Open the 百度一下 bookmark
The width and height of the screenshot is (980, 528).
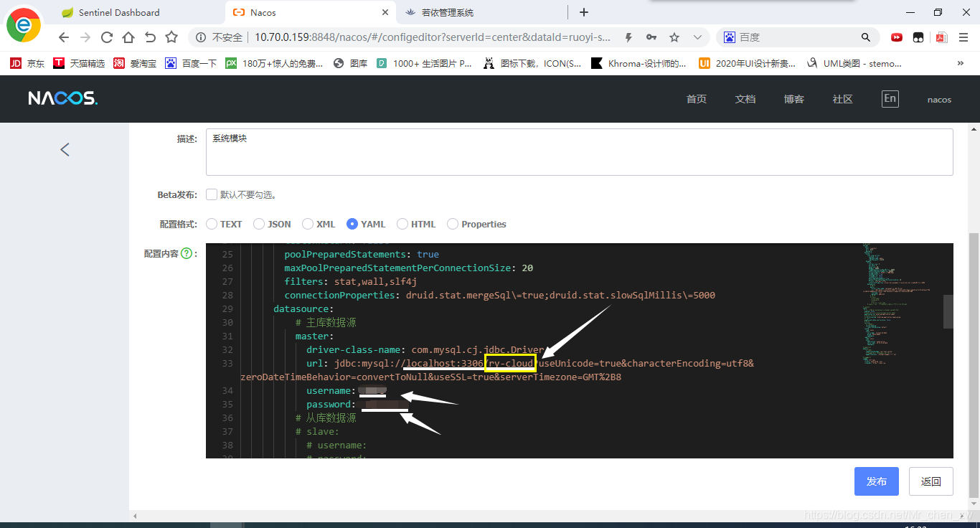click(191, 63)
